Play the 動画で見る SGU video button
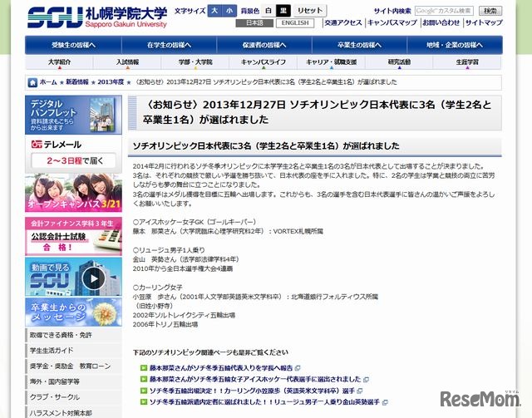Viewport: 532px width, 418px height. [x=94, y=278]
